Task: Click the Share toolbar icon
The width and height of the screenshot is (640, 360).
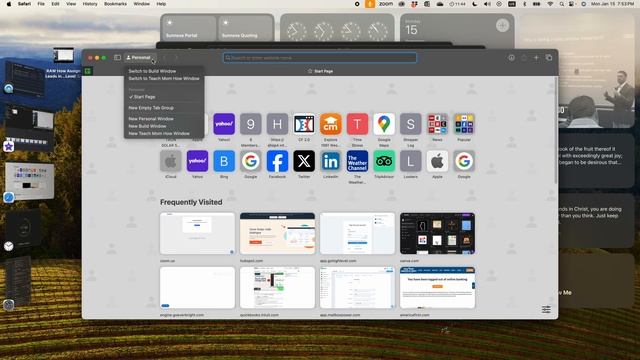Action: click(x=524, y=58)
